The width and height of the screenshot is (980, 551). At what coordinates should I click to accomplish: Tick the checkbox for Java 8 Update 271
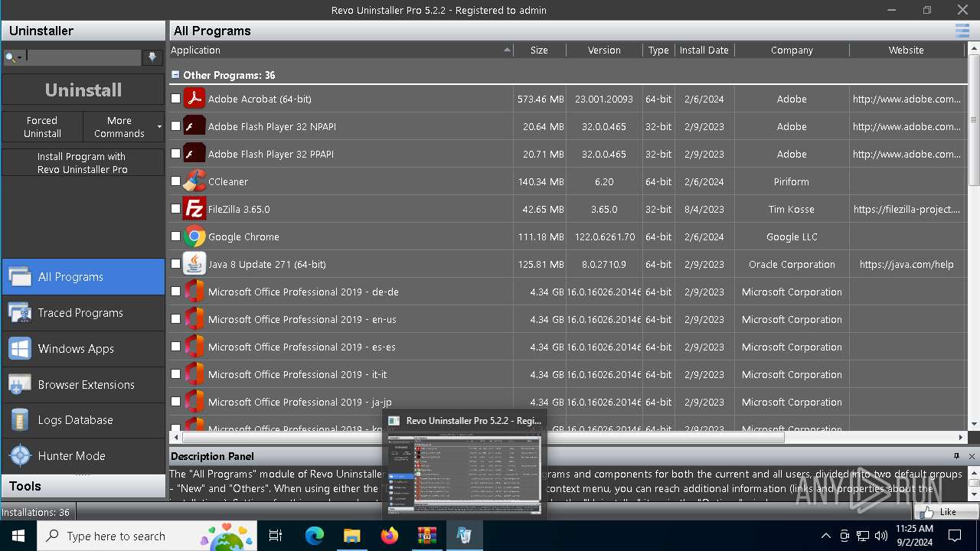pyautogui.click(x=175, y=264)
